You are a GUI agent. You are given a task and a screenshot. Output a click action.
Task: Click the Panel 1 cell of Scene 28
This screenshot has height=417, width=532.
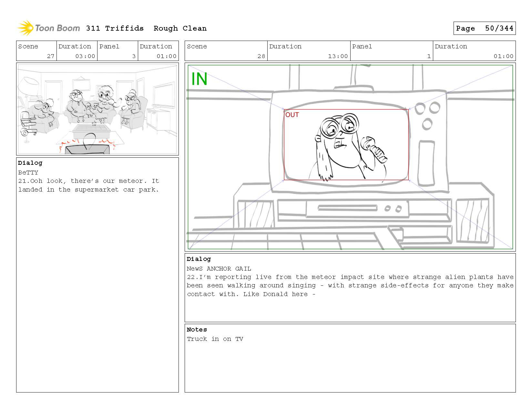point(392,51)
